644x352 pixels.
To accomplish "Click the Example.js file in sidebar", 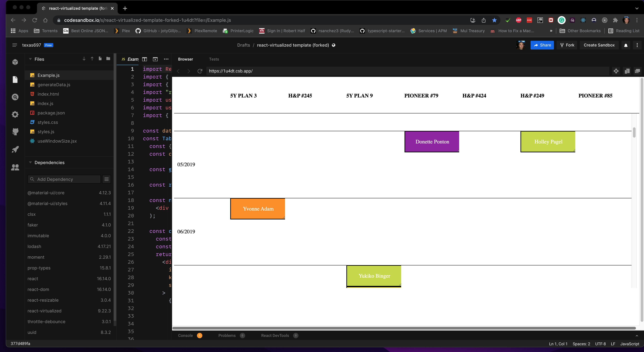I will pyautogui.click(x=48, y=75).
